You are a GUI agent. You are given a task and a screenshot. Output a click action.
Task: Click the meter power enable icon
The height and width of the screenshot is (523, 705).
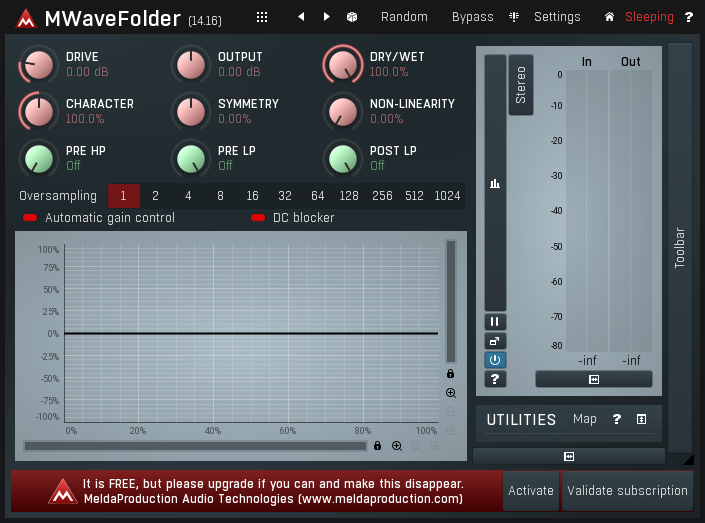(x=495, y=360)
